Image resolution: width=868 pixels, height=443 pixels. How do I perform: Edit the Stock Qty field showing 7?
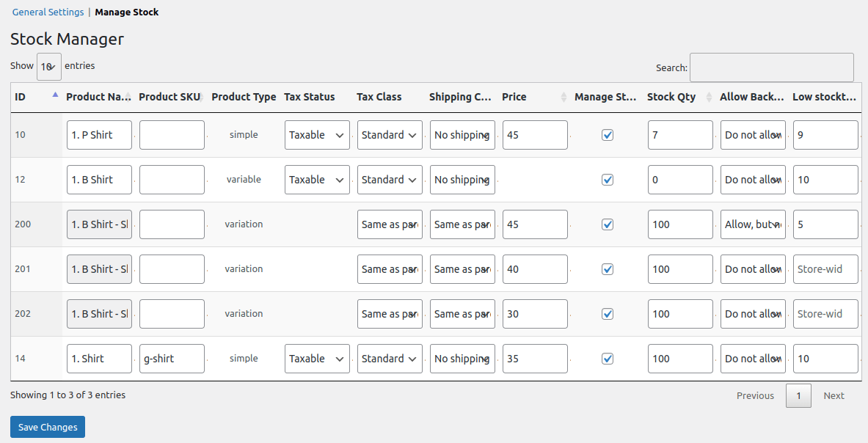click(680, 135)
